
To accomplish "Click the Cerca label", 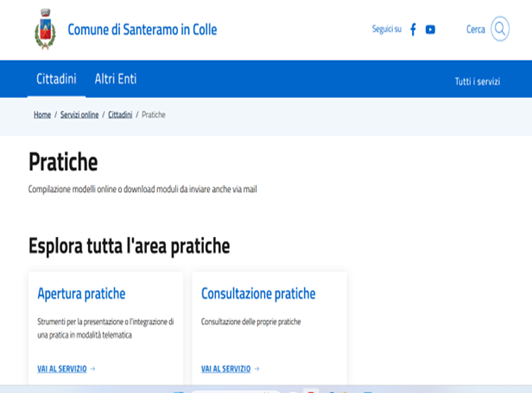I will tap(475, 29).
